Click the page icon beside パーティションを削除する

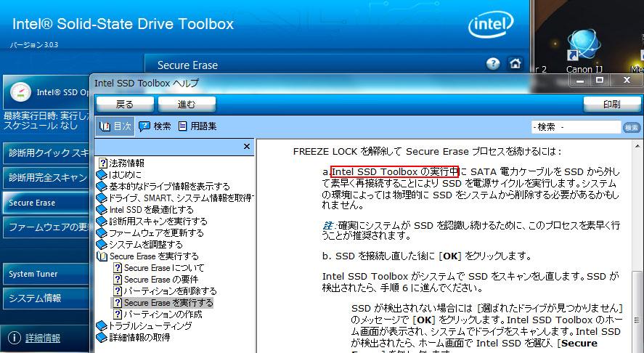[118, 291]
